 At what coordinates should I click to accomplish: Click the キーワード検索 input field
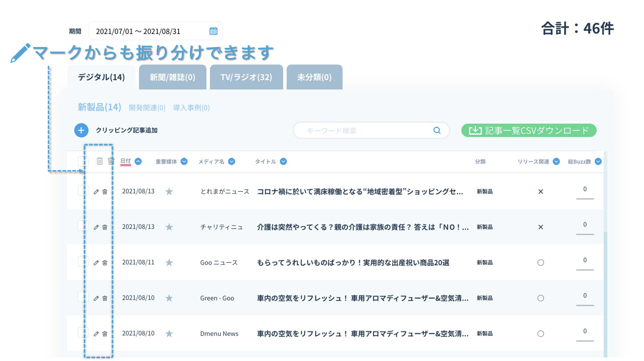(x=364, y=131)
